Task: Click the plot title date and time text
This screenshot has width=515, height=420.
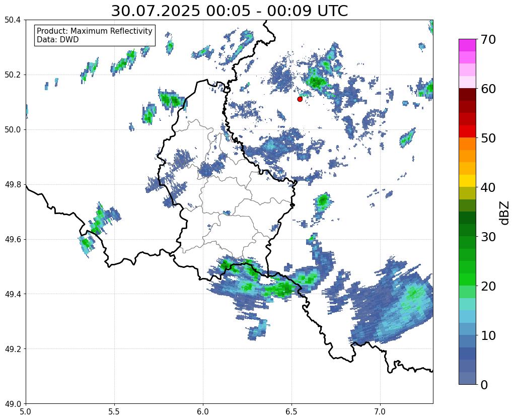Action: click(229, 11)
